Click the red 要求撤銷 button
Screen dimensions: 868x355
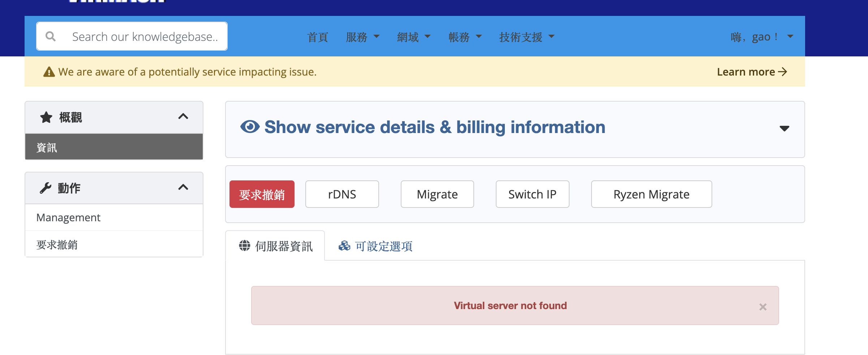tap(262, 194)
